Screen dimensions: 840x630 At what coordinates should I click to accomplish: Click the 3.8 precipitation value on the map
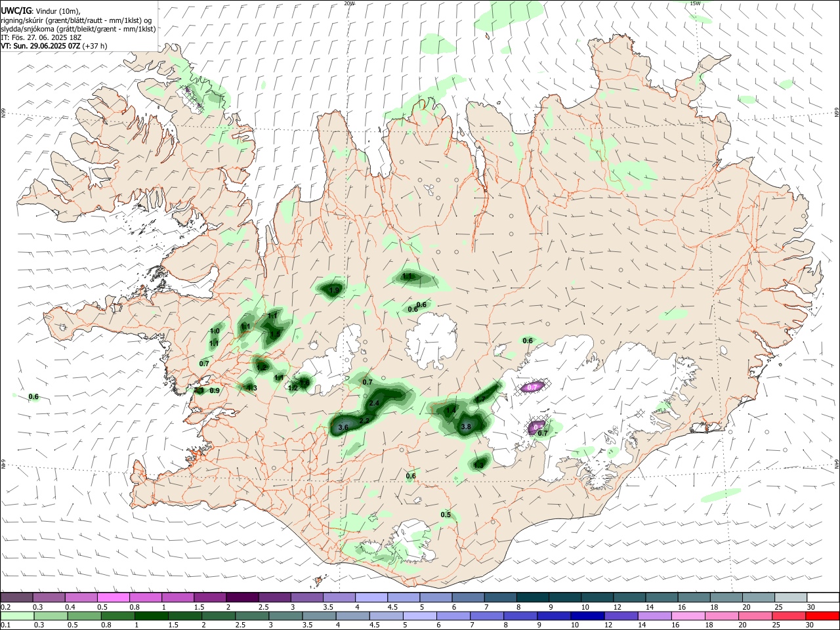click(x=466, y=427)
